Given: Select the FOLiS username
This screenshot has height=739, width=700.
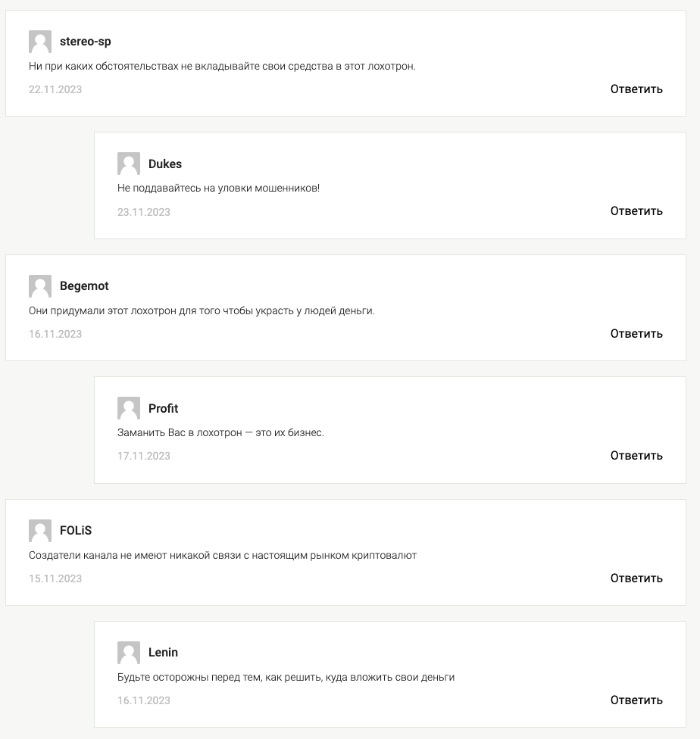Looking at the screenshot, I should click(76, 531).
